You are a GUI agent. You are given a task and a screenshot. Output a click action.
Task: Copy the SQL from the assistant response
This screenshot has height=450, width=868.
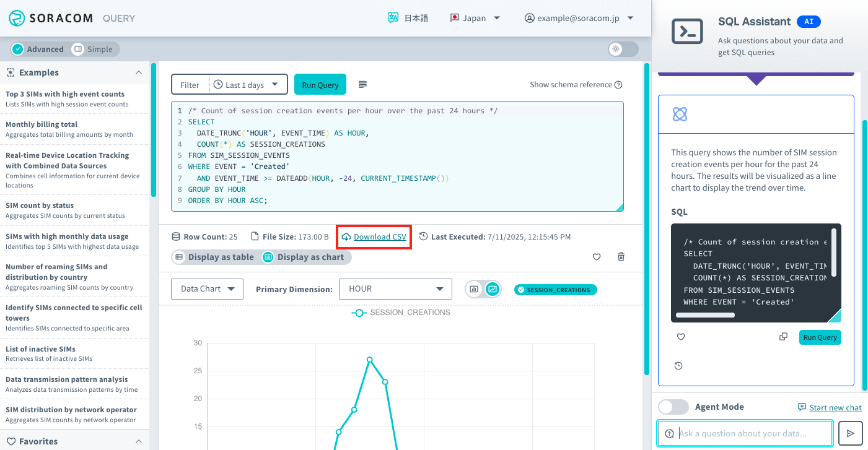(783, 336)
